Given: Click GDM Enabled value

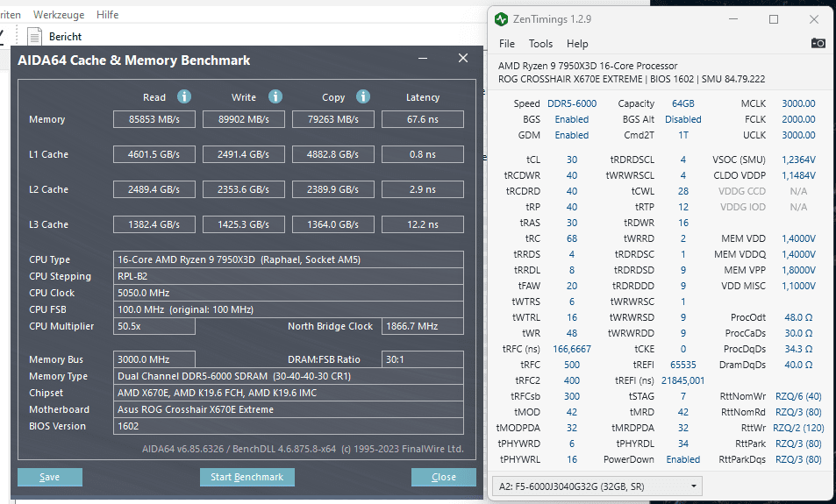Looking at the screenshot, I should click(x=572, y=135).
